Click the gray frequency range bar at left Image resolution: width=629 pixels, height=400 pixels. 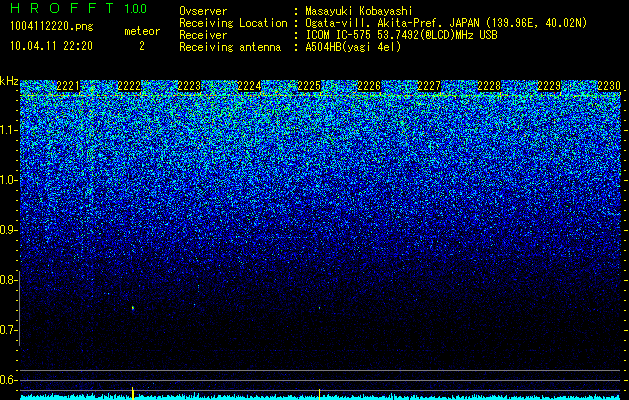coord(19,308)
